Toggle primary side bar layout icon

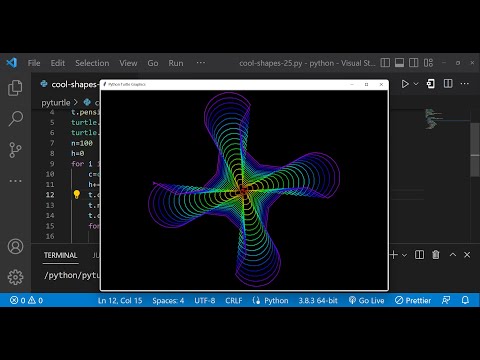385,63
